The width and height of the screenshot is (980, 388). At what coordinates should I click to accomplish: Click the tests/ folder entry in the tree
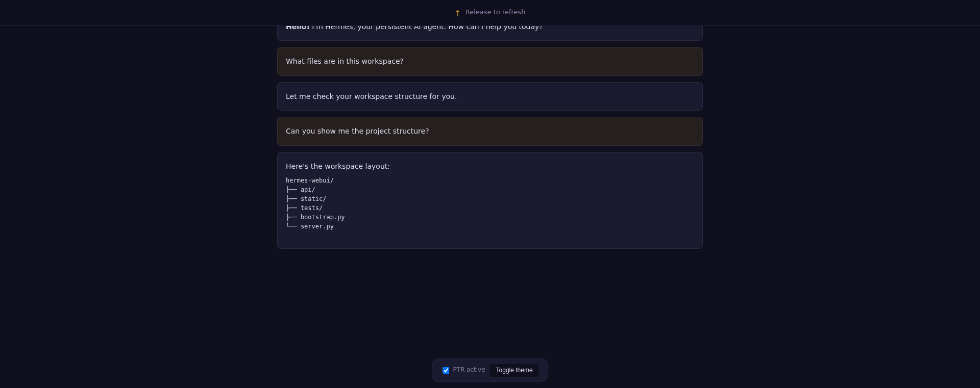[311, 208]
